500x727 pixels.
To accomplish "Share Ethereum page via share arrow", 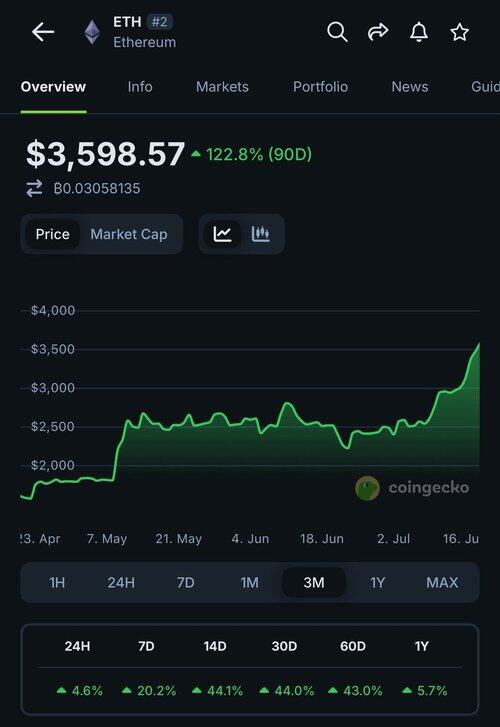I will point(378,32).
